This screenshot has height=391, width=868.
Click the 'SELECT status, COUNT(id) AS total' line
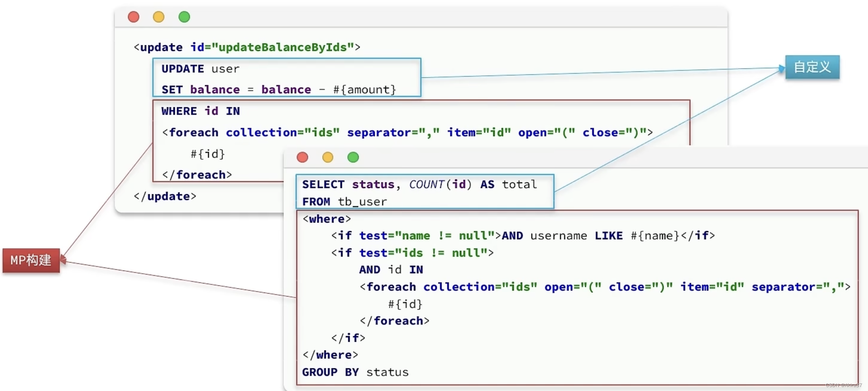[x=420, y=184]
